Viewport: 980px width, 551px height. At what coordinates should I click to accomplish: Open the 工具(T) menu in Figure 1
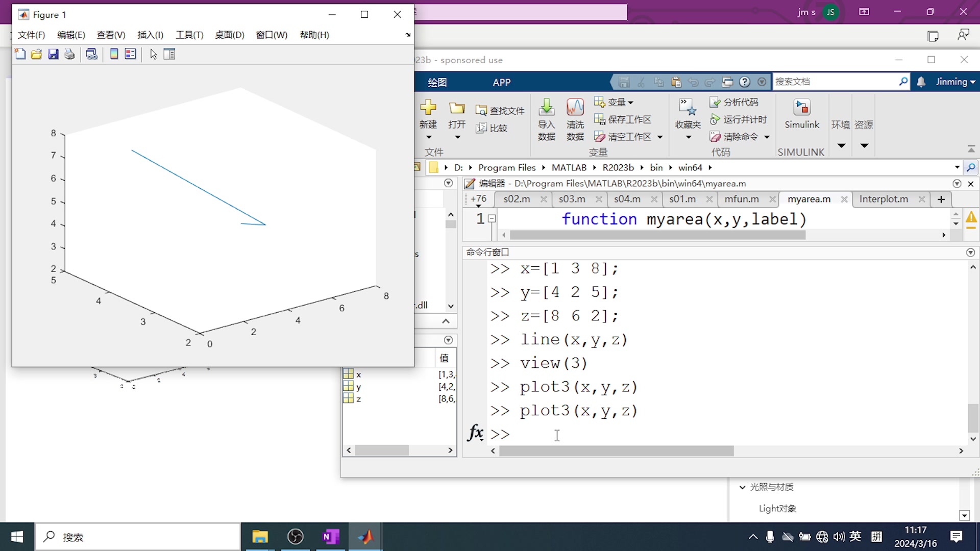pos(189,35)
